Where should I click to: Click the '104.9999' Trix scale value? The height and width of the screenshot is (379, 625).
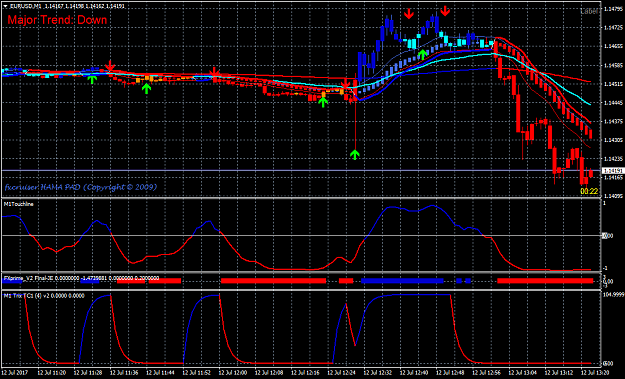click(613, 294)
